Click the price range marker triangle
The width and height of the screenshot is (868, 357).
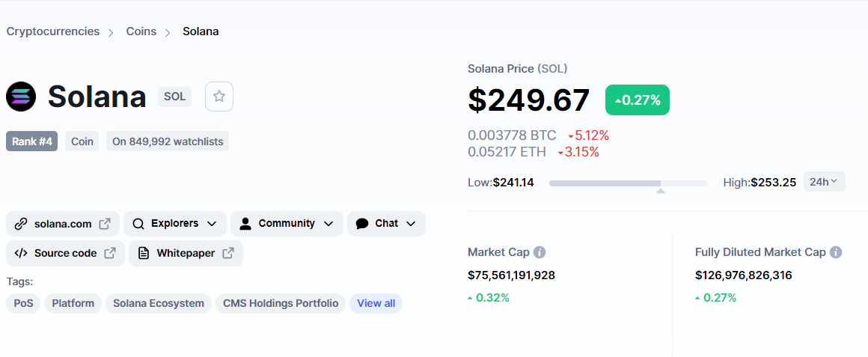pyautogui.click(x=661, y=191)
